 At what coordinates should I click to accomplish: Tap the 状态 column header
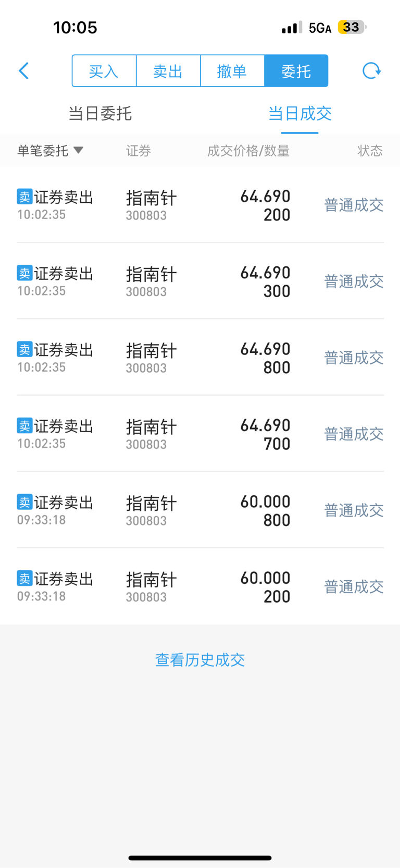point(370,151)
